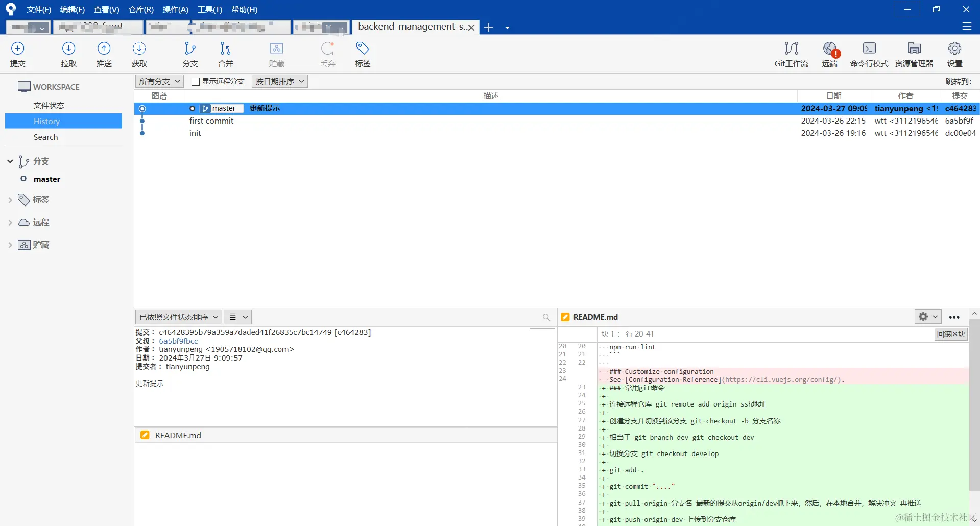
Task: Click the WORKSPACE monitor icon
Action: click(24, 87)
